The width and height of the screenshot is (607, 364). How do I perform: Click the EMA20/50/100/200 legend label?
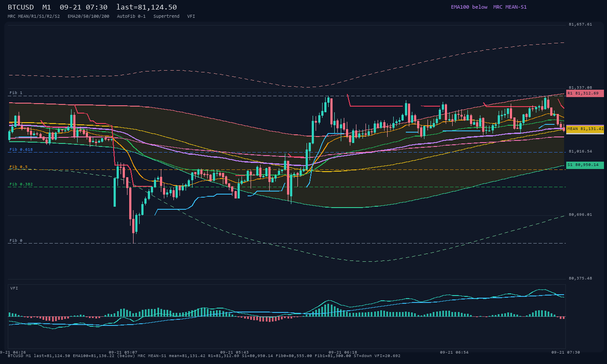click(x=88, y=16)
